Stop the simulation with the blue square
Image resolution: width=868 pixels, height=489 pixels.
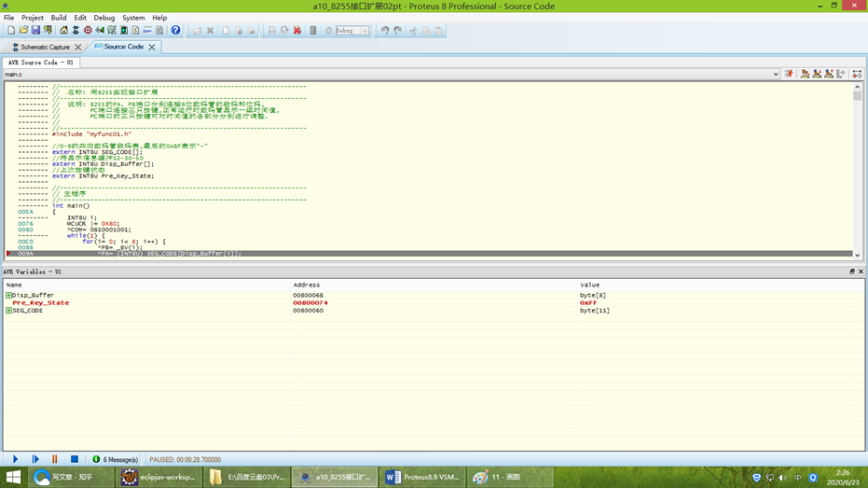coord(75,459)
